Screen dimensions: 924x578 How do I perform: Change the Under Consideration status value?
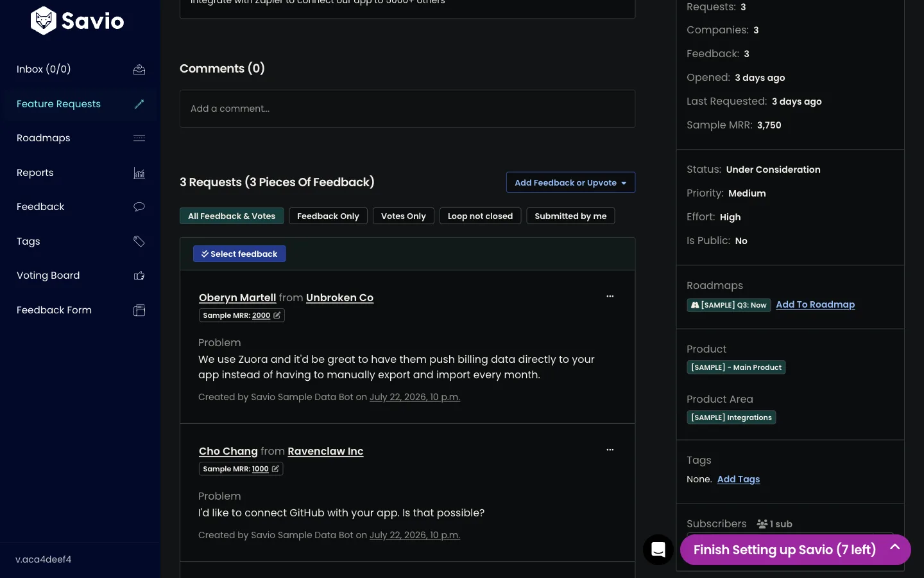click(773, 170)
